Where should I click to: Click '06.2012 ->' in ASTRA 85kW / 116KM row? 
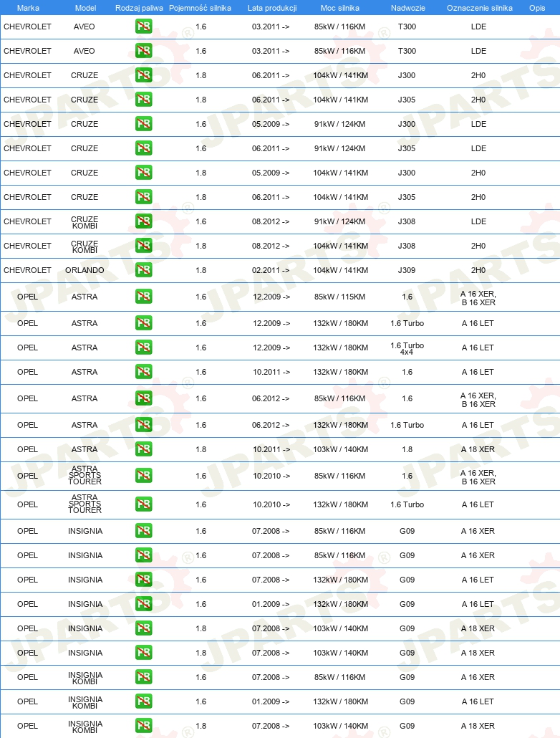click(x=271, y=398)
